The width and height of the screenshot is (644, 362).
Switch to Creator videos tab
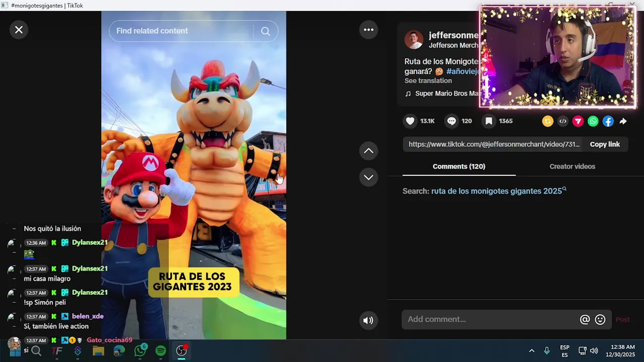pos(572,166)
